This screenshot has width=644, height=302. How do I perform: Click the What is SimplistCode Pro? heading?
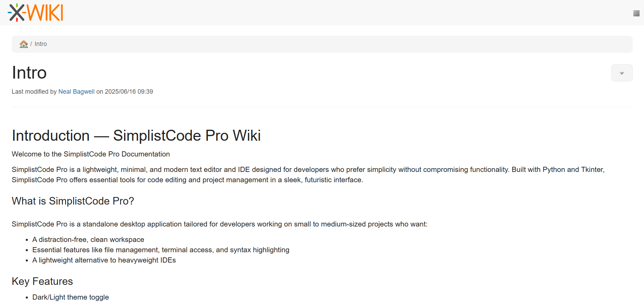pyautogui.click(x=73, y=201)
